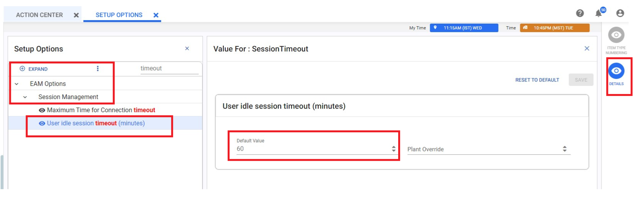
Task: Switch to the Action Center tab
Action: (x=39, y=15)
